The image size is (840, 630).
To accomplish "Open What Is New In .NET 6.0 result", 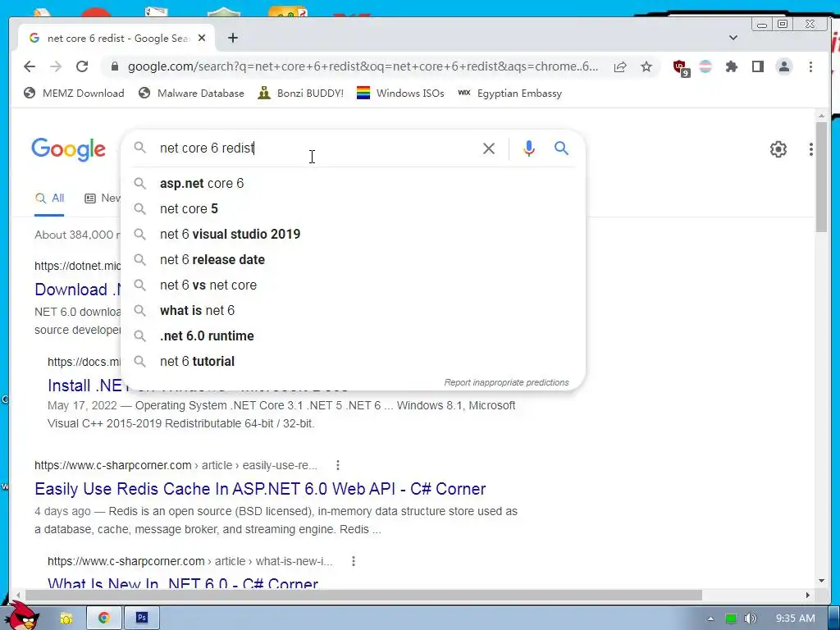I will pos(183,583).
